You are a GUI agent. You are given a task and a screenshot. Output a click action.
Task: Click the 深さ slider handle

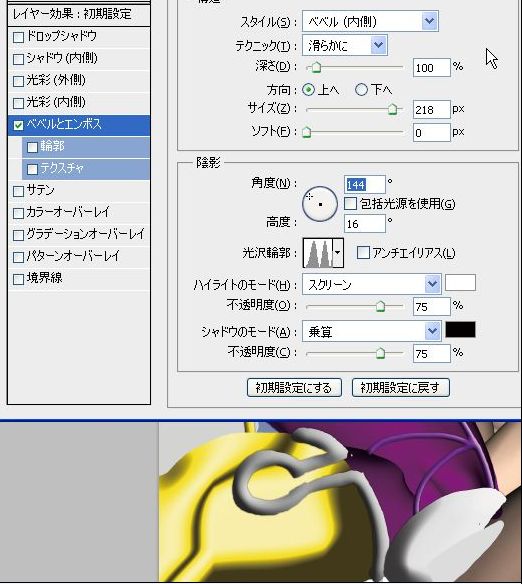click(x=316, y=67)
